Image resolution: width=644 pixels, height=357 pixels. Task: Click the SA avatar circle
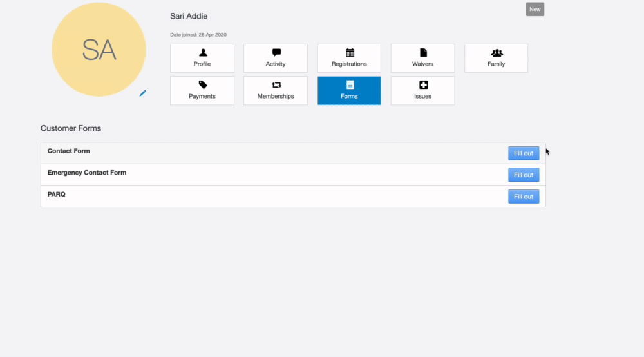[99, 50]
